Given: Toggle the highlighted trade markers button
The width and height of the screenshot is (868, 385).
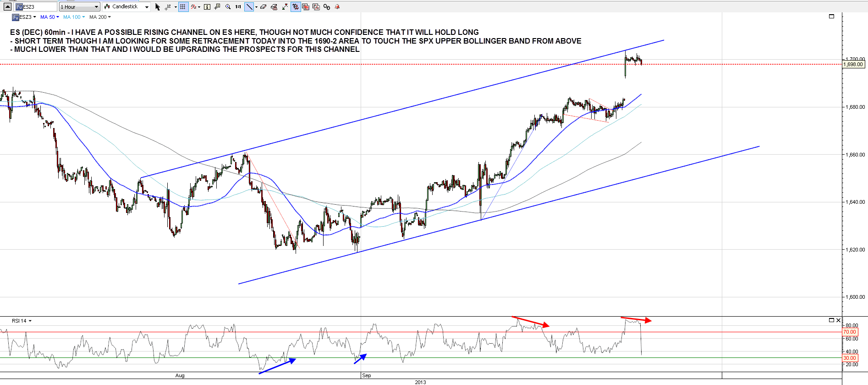Looking at the screenshot, I should click(x=296, y=7).
